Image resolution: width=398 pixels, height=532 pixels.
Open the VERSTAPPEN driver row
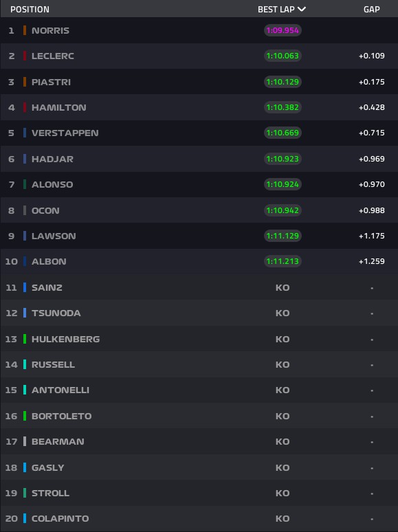tap(199, 133)
